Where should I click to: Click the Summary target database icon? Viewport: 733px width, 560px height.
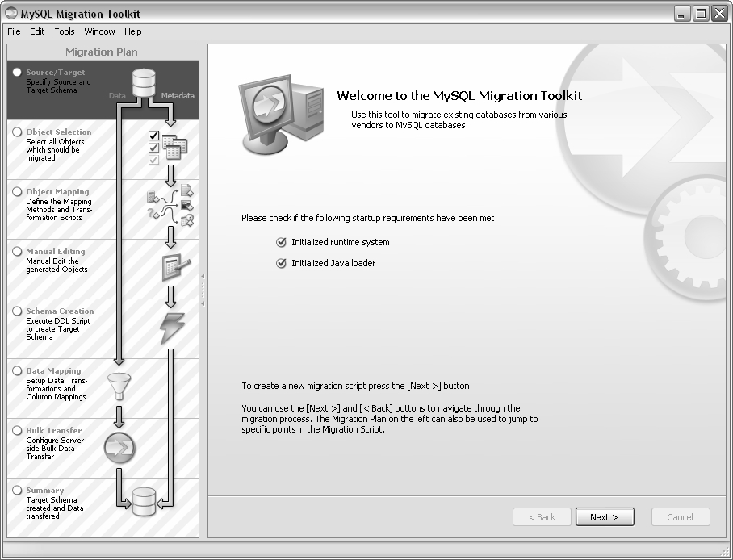coord(143,501)
